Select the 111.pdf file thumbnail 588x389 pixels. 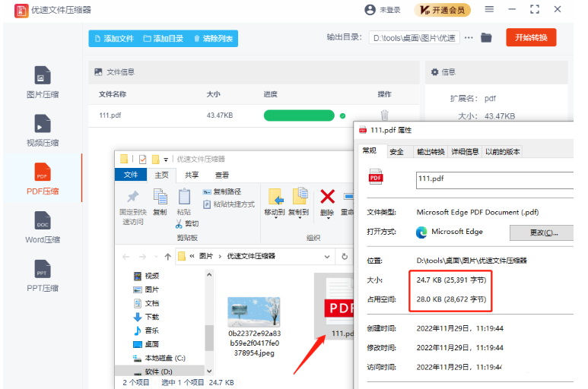click(334, 306)
